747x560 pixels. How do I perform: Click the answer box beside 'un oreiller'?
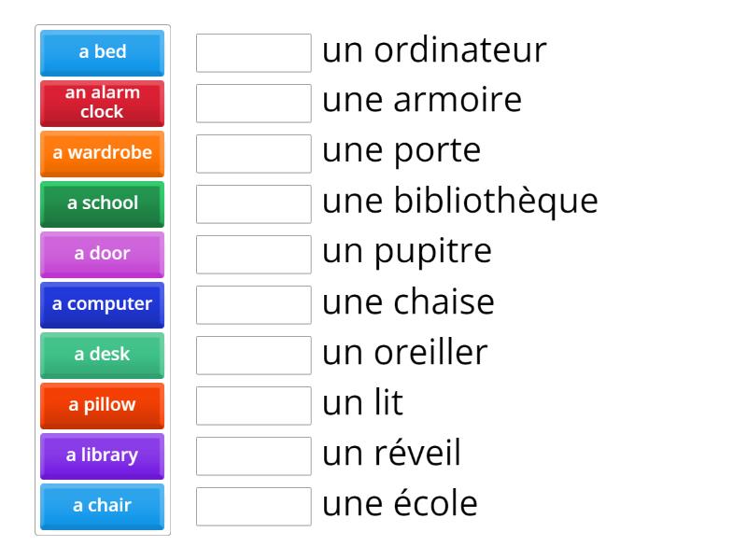point(253,356)
